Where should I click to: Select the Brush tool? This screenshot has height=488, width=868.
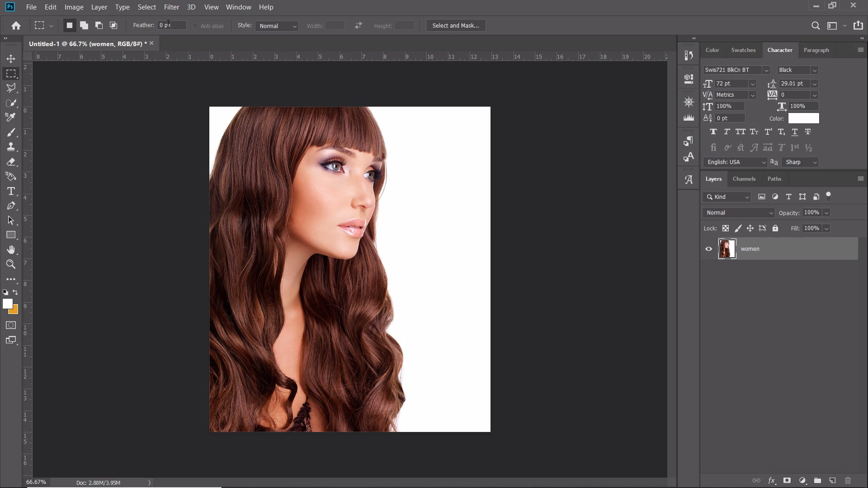pyautogui.click(x=11, y=132)
